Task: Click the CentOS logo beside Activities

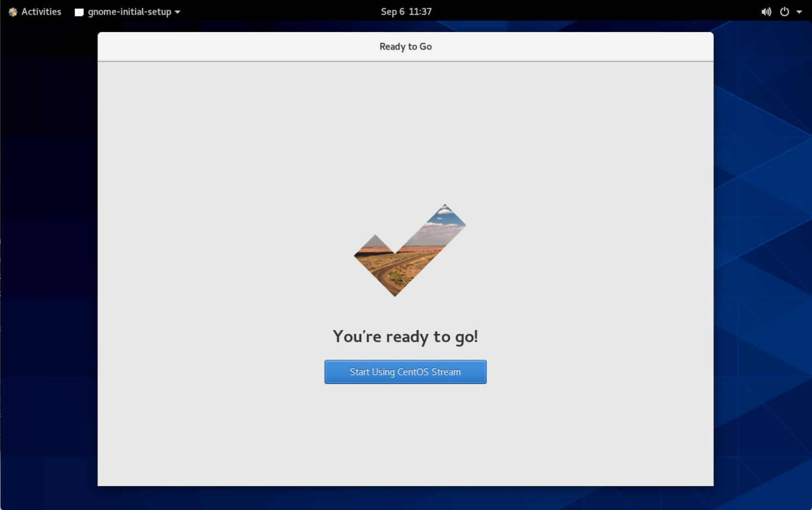Action: click(13, 11)
